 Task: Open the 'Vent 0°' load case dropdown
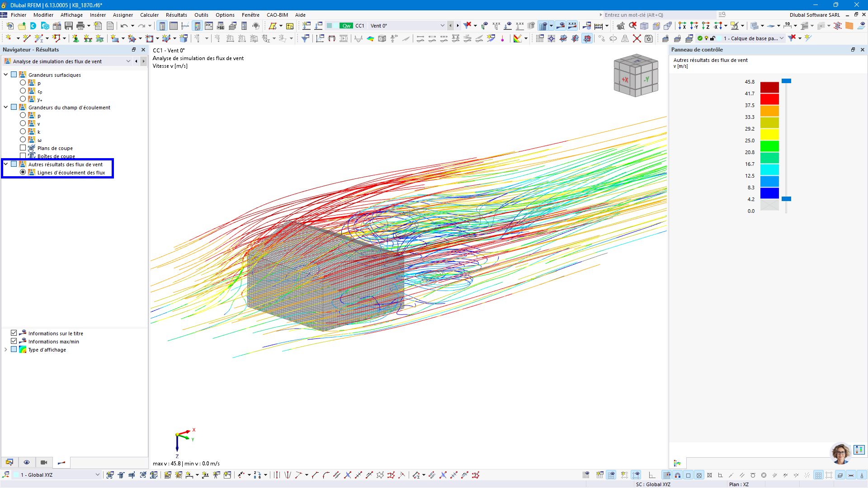click(442, 26)
